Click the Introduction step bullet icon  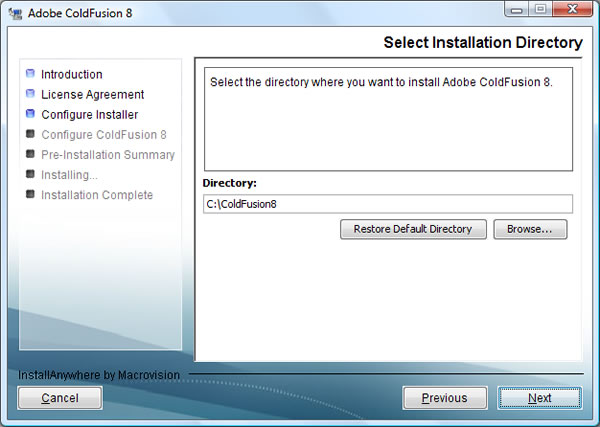[30, 73]
